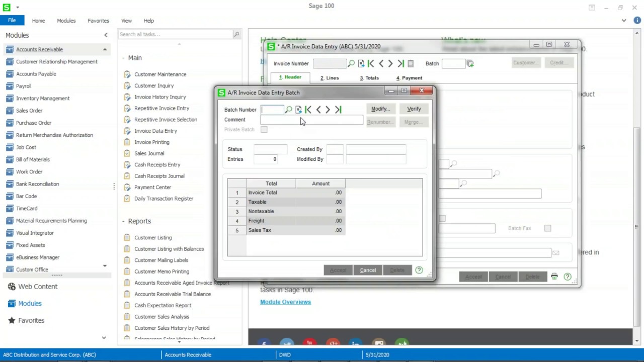Click the Batch Number input field

pyautogui.click(x=272, y=110)
